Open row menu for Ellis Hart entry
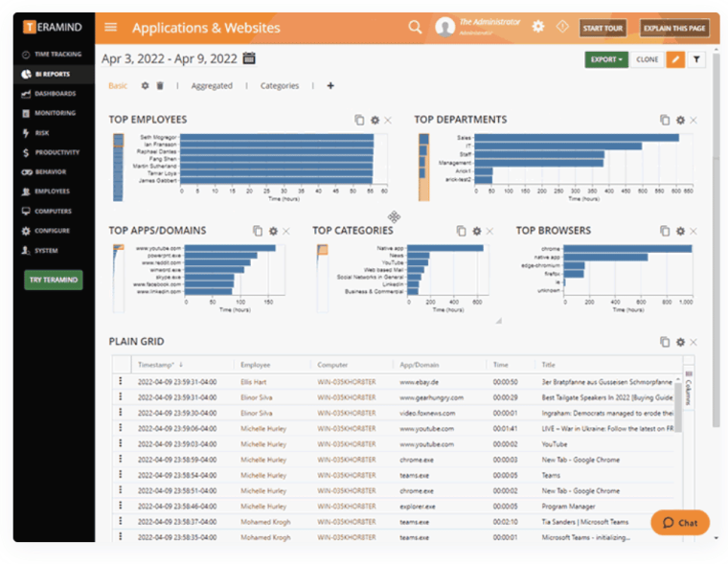The width and height of the screenshot is (728, 564). click(x=121, y=381)
